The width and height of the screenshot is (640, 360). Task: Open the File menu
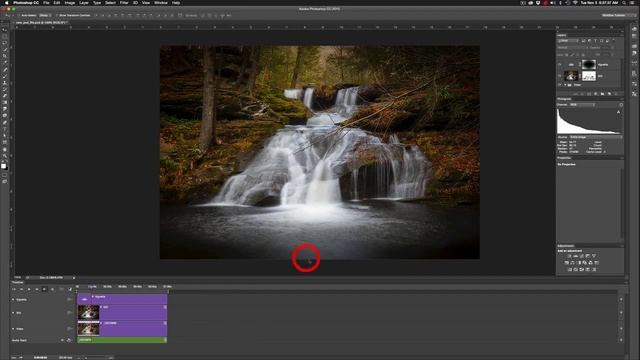tap(46, 3)
